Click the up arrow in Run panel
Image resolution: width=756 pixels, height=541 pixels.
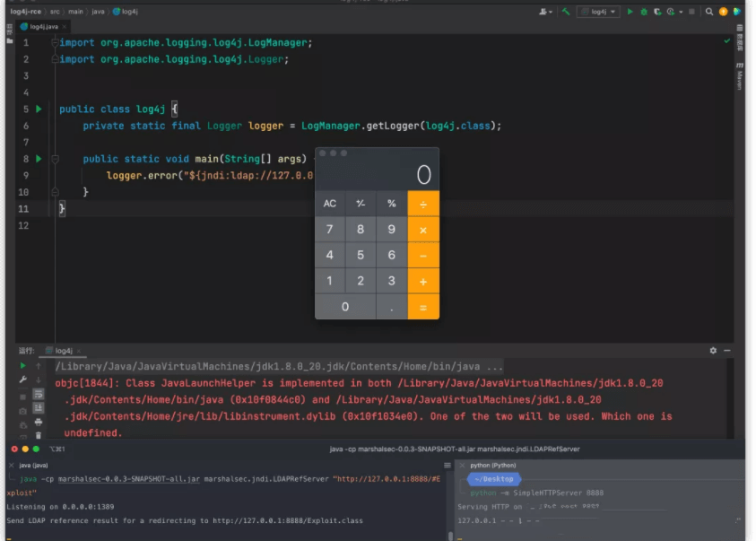click(x=39, y=366)
